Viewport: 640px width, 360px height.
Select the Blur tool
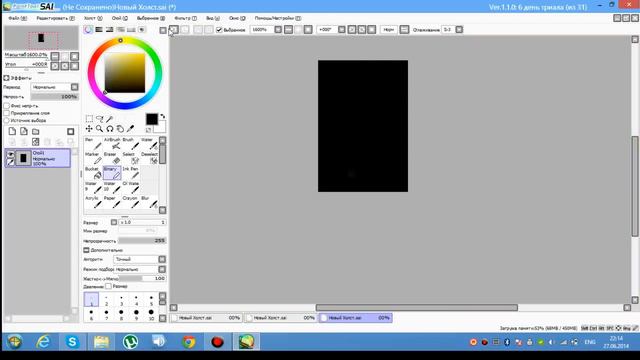tap(149, 202)
